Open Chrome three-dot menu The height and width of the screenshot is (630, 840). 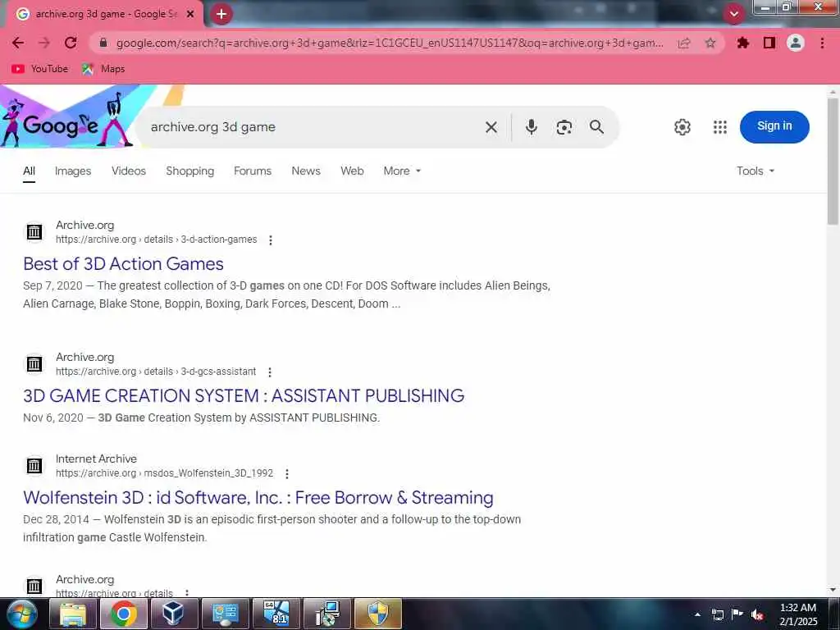[x=822, y=43]
